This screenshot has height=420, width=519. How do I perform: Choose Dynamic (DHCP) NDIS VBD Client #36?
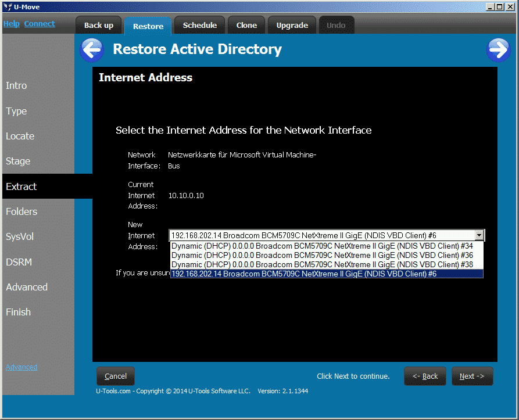pyautogui.click(x=327, y=255)
